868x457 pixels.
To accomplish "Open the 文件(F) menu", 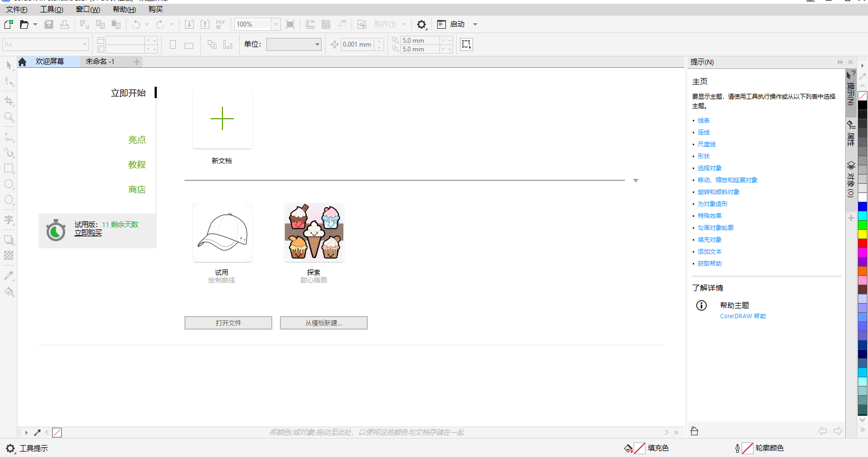I will pyautogui.click(x=16, y=9).
